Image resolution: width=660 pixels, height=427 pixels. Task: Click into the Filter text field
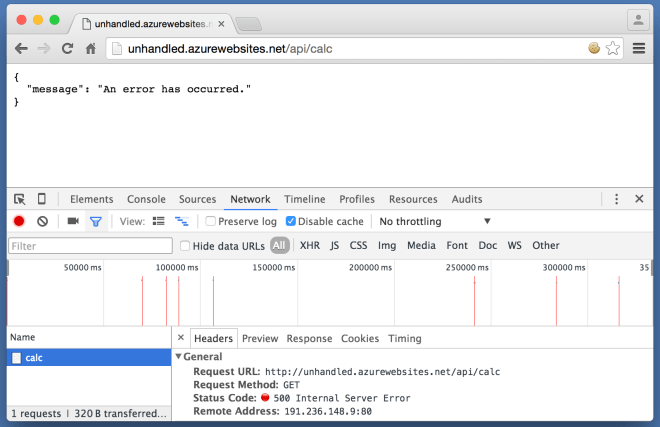pos(90,246)
